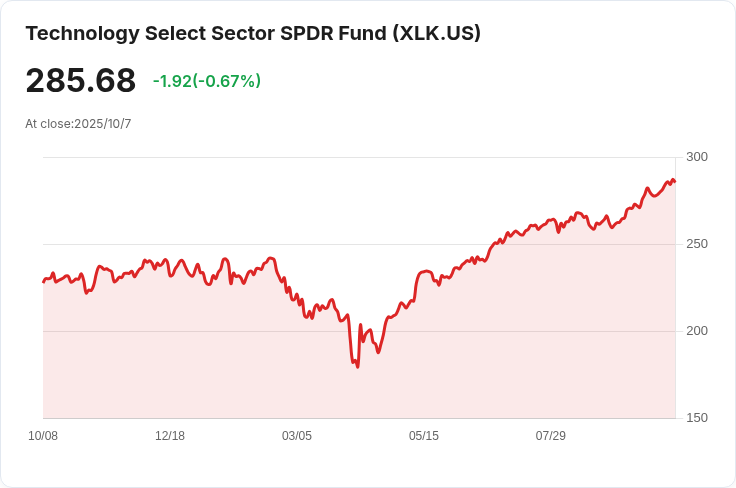The image size is (736, 488).
Task: Select the 12/18 date label on x-axis
Action: [x=170, y=436]
